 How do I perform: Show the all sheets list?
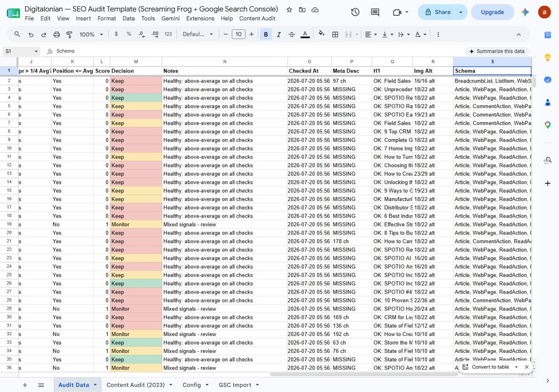click(41, 385)
